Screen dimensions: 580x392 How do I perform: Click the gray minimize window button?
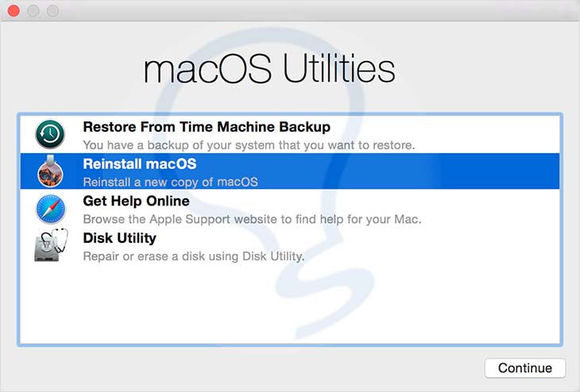click(x=33, y=11)
